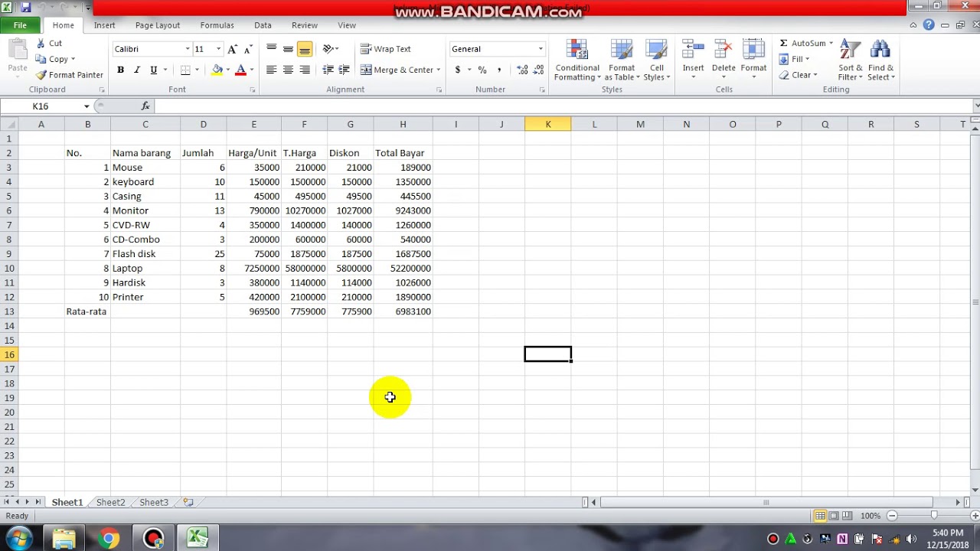Apply Accounting Number Format dollar icon
Screen dimensions: 980x551
(458, 70)
